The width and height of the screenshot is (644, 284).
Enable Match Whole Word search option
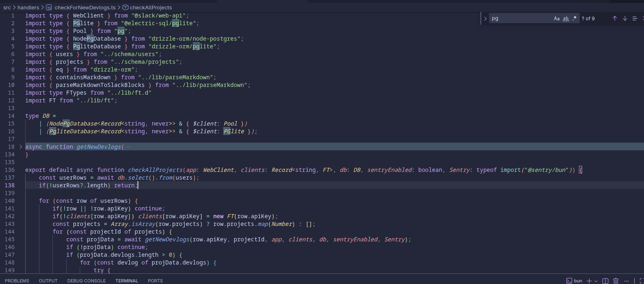point(565,18)
